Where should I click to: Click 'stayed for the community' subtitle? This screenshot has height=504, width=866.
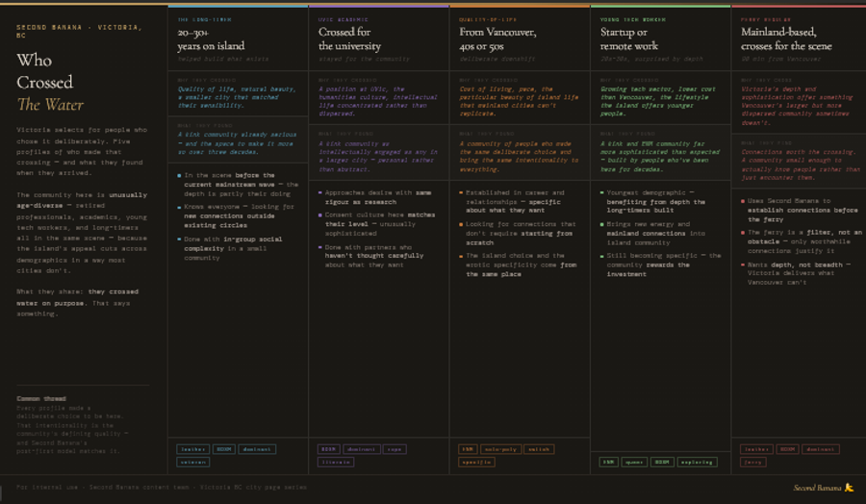pyautogui.click(x=364, y=59)
